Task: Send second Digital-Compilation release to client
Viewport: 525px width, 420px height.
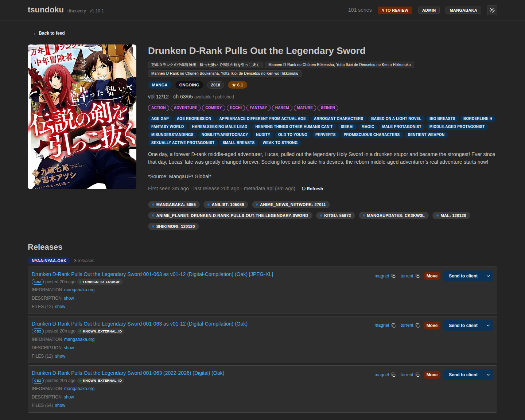Action: click(x=463, y=326)
